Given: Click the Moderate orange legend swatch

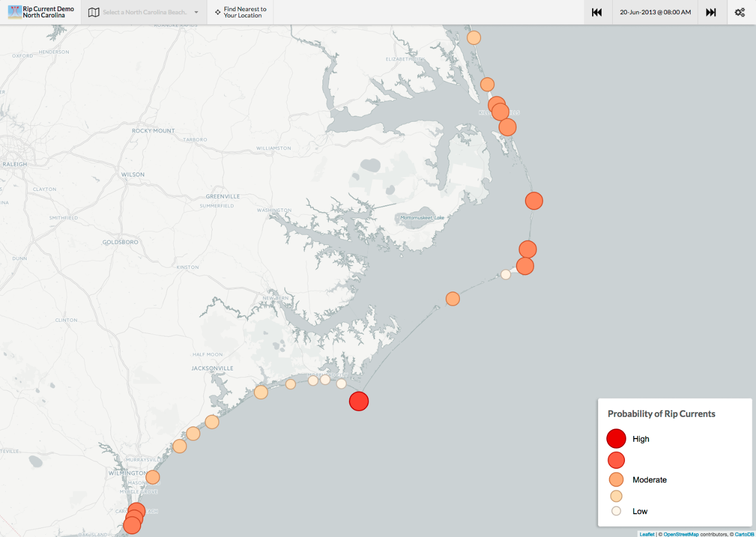Looking at the screenshot, I should click(616, 479).
